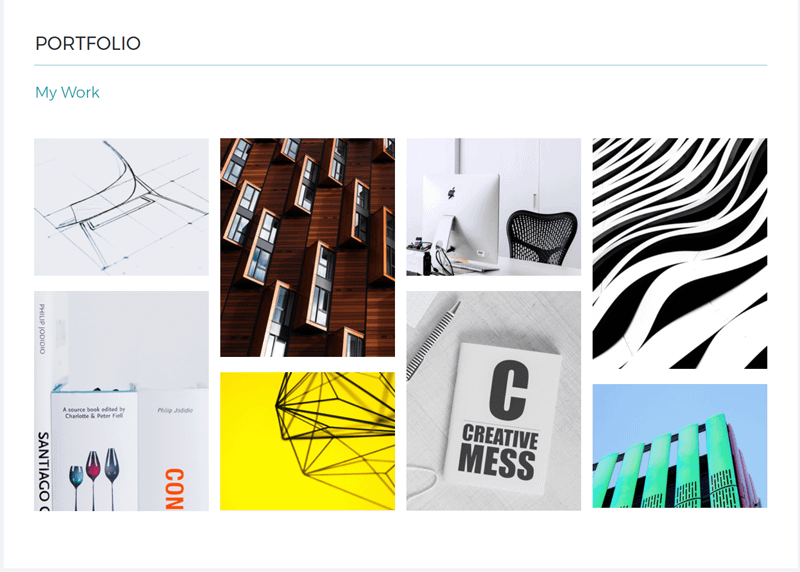Open the Creative Mess notebook image
This screenshot has width=800, height=572.
[493, 401]
